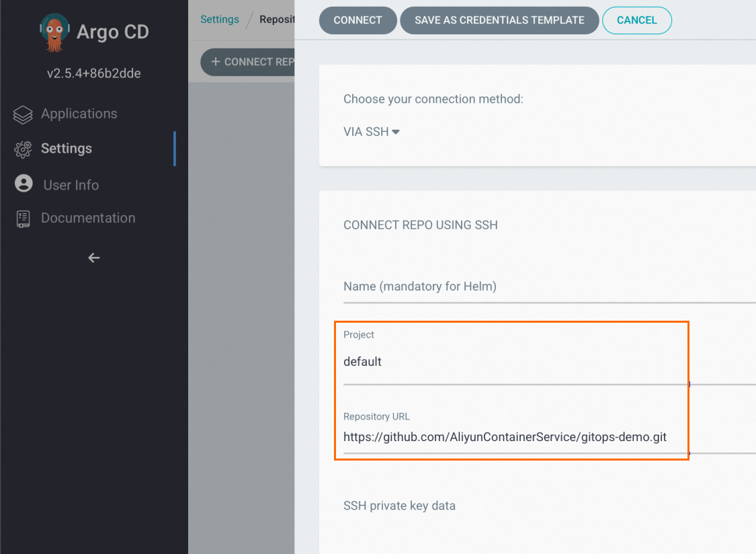This screenshot has width=756, height=554.
Task: Click the version text v2.5.4+86b2dde
Action: [94, 73]
